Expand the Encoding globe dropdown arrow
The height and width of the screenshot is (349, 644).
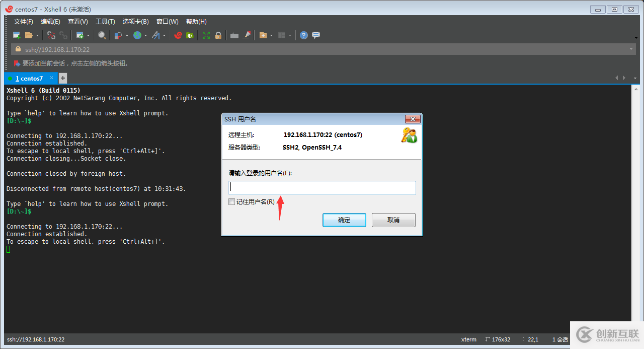click(145, 35)
